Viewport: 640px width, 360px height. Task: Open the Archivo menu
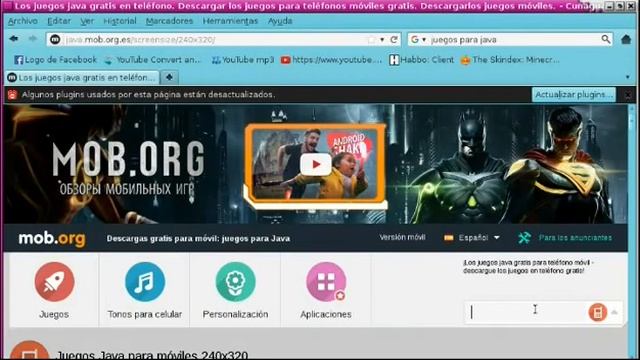click(23, 21)
